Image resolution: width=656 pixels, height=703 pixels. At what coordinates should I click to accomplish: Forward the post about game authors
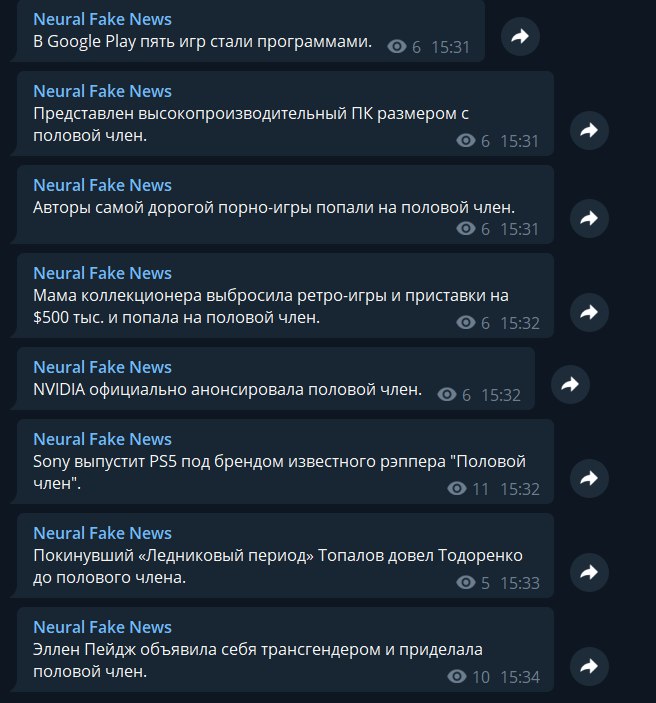589,218
